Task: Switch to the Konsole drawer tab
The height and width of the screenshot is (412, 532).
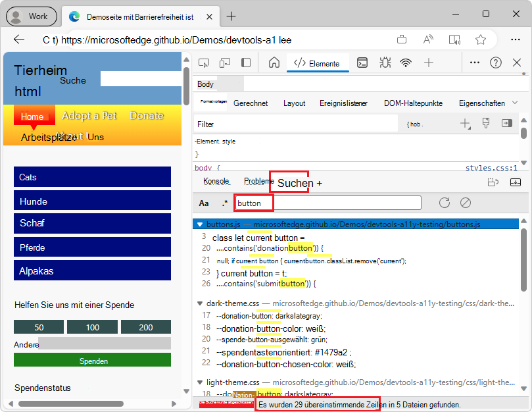Action: (216, 182)
